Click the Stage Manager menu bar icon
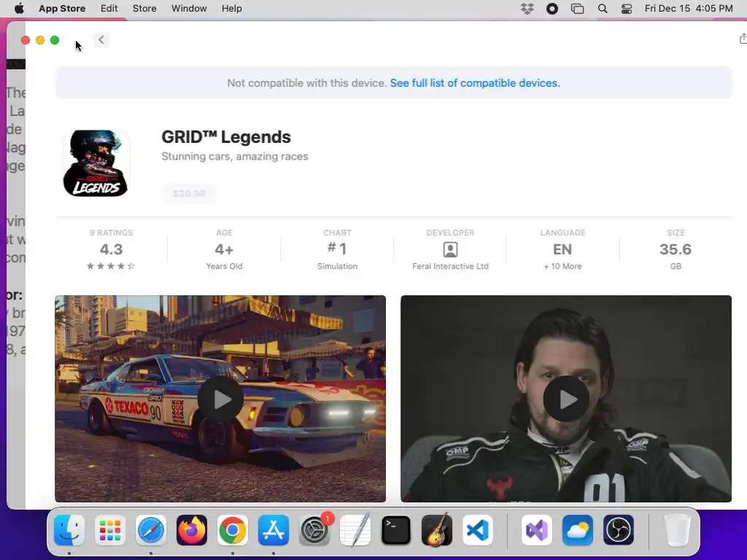 click(x=578, y=9)
